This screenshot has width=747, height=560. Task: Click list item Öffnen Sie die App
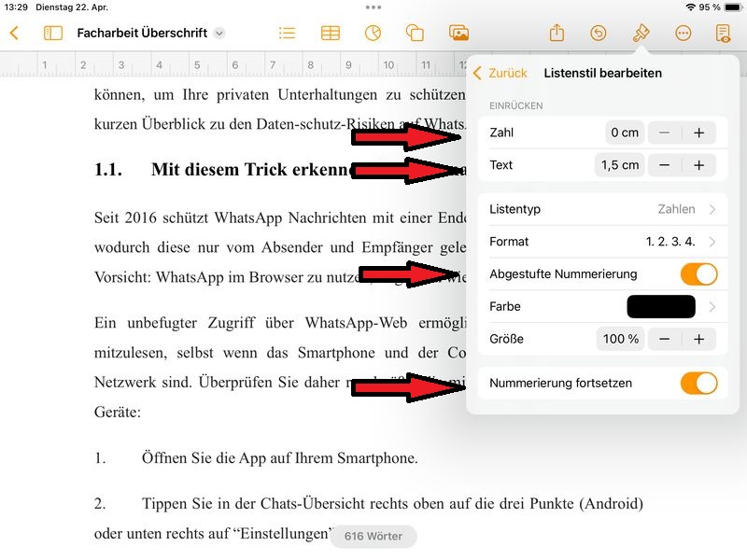(279, 458)
